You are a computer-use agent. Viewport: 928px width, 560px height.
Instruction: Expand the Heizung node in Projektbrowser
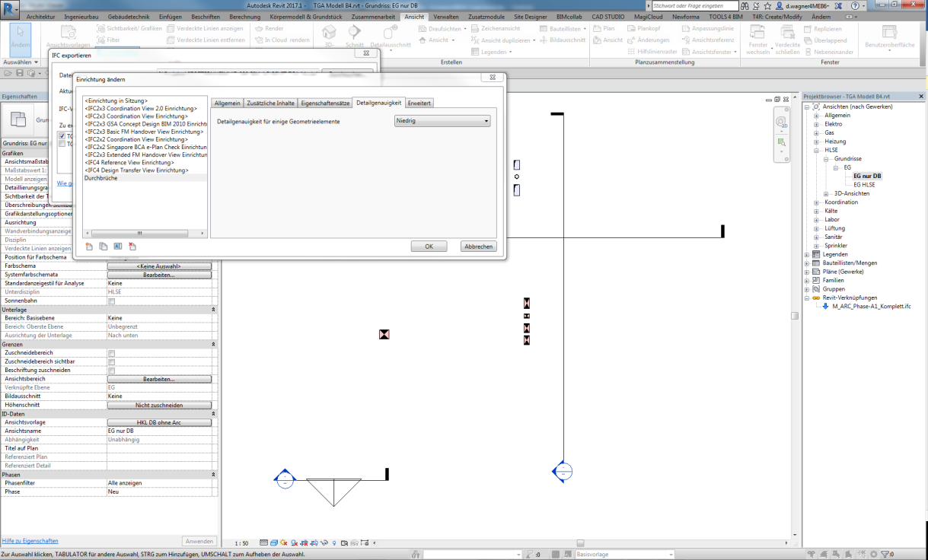tap(818, 141)
